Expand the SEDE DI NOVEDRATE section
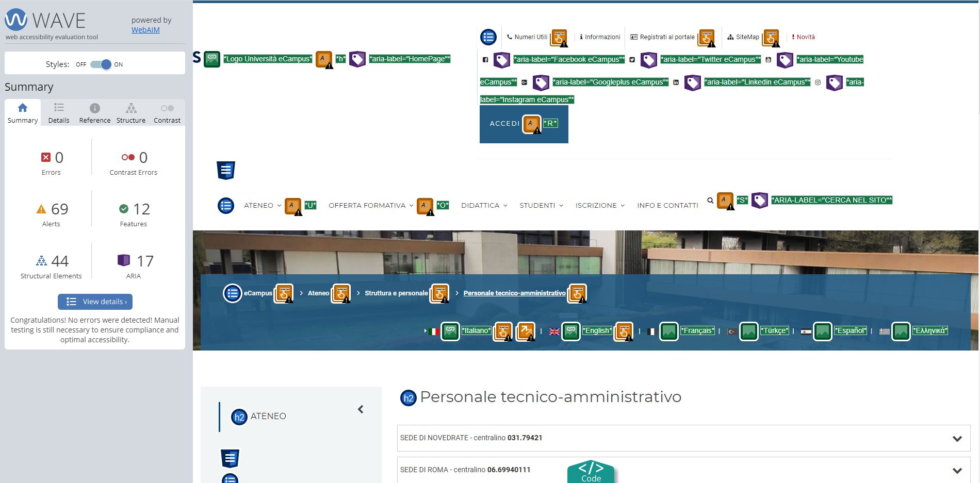This screenshot has width=980, height=483. tap(683, 438)
